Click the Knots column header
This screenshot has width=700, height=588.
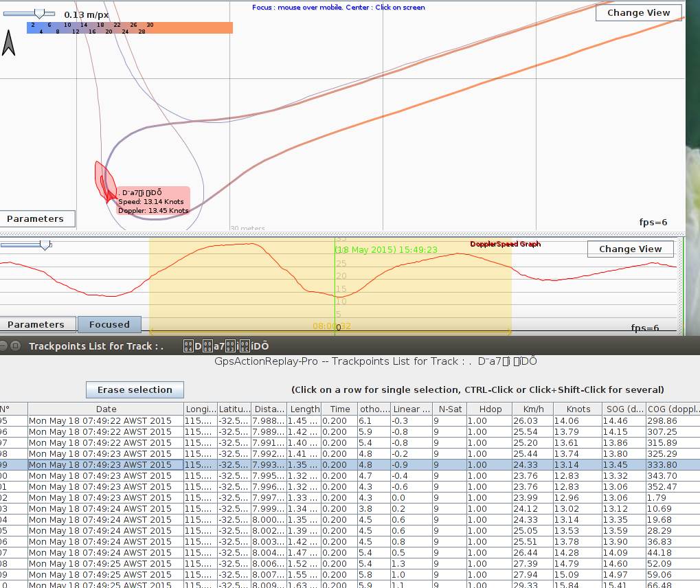click(x=578, y=409)
